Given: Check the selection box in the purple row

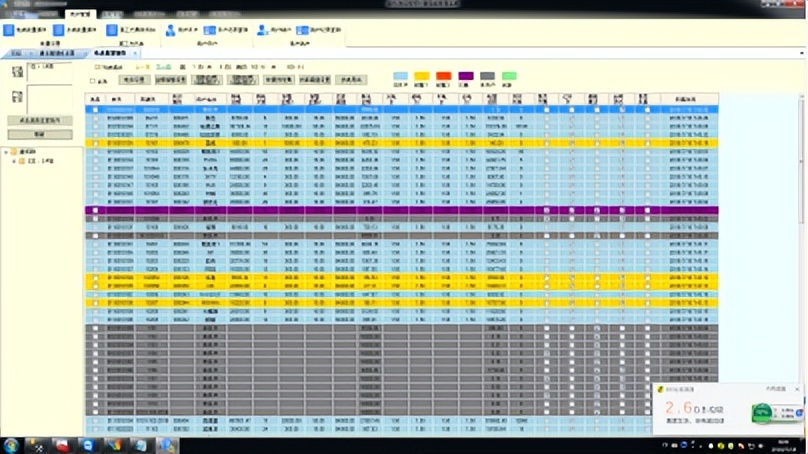Looking at the screenshot, I should pos(95,211).
